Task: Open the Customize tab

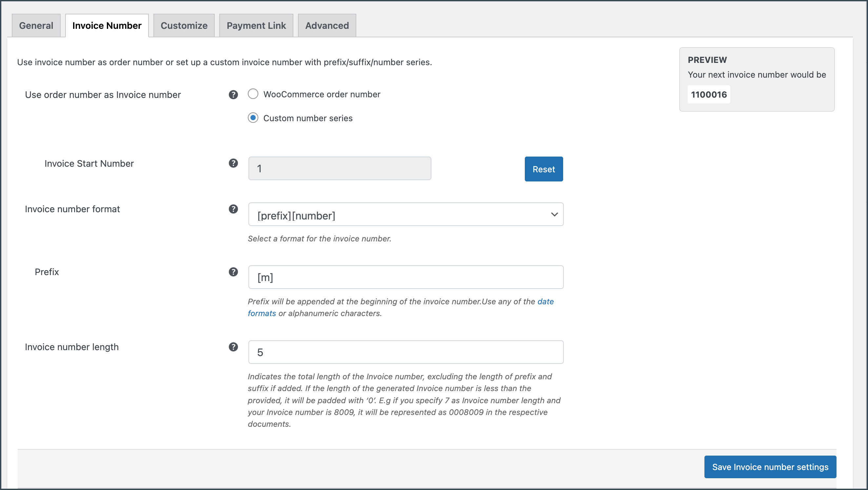Action: point(184,26)
